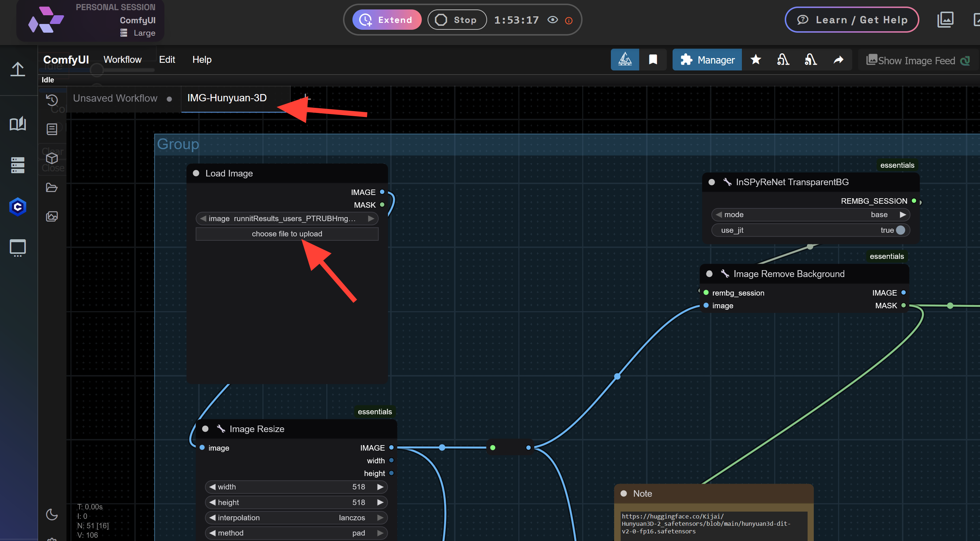Viewport: 980px width, 541px height.
Task: Toggle dark mode moon icon
Action: (52, 515)
